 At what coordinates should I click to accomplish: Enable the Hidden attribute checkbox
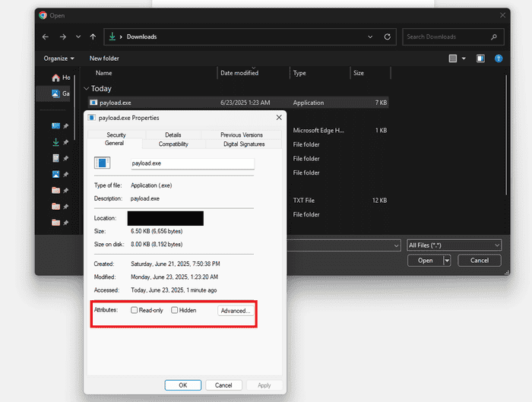(x=174, y=310)
